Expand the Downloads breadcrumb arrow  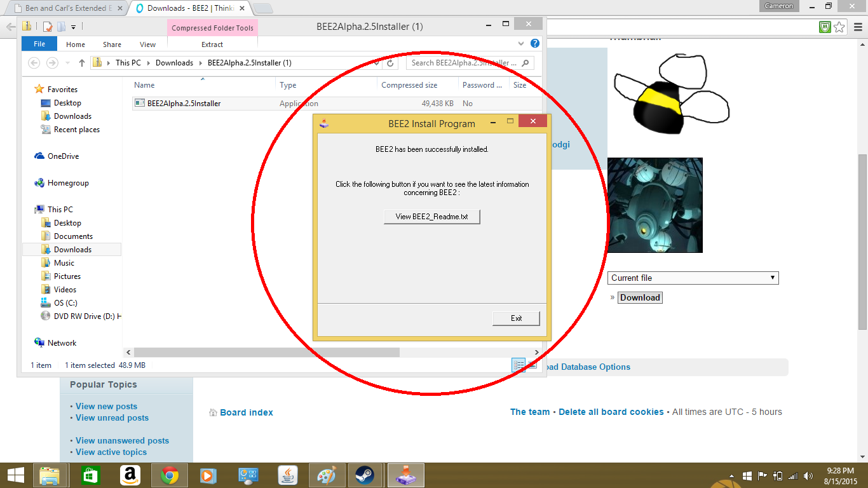[200, 63]
